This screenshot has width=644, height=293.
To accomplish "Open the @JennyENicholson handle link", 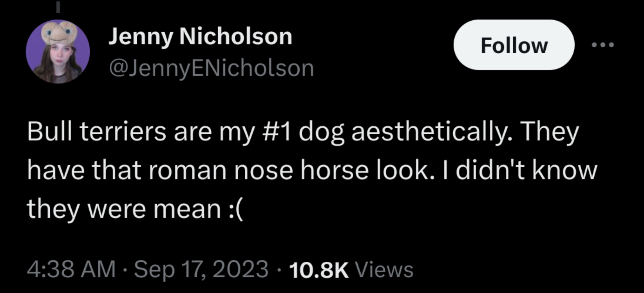I will (x=211, y=68).
